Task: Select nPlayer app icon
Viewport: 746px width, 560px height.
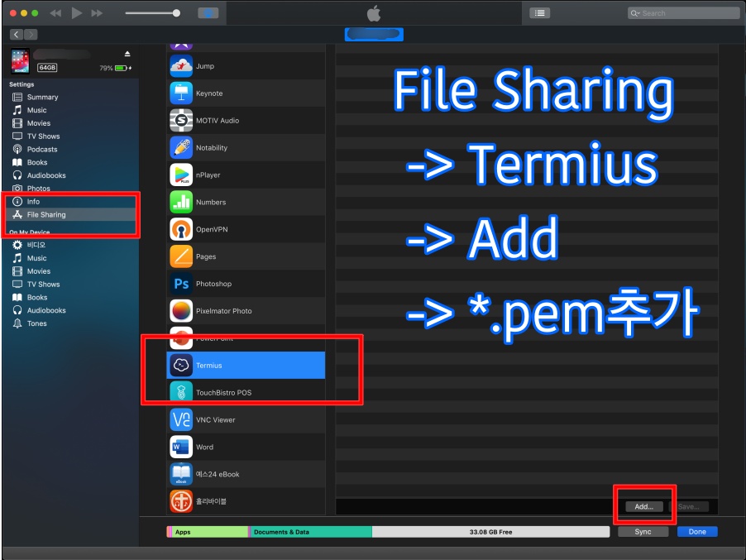Action: click(x=181, y=175)
